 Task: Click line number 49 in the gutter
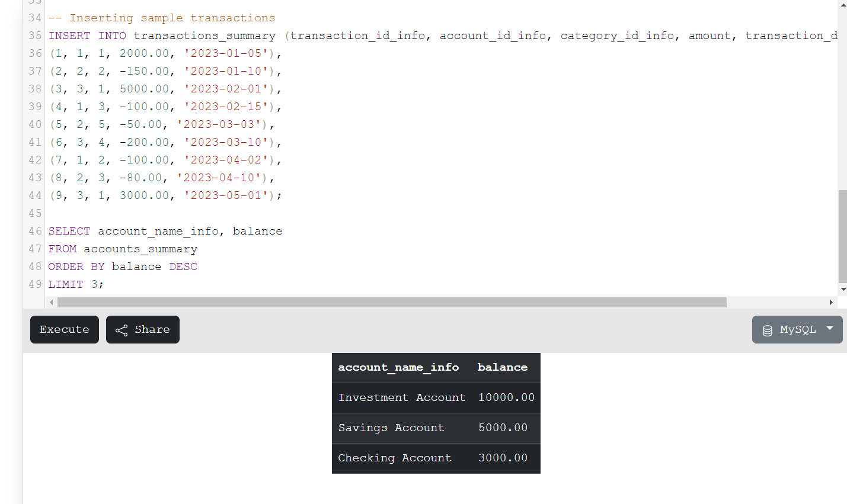(35, 284)
